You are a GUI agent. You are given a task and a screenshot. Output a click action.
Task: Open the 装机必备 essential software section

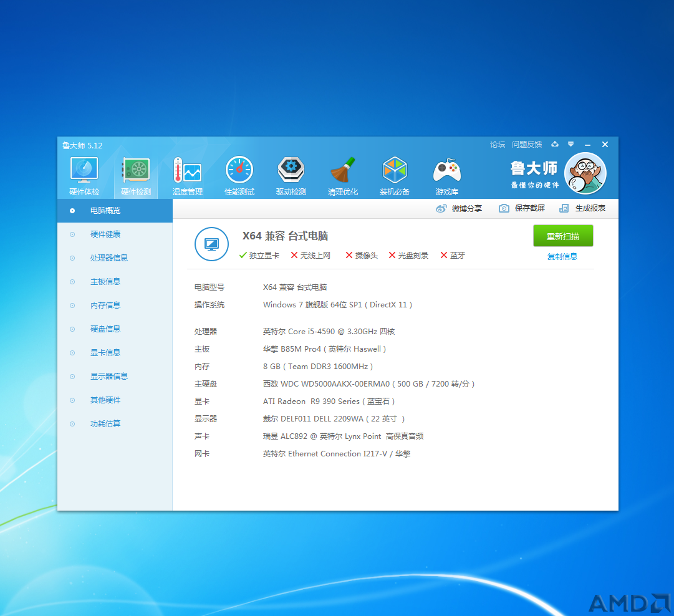[x=395, y=176]
